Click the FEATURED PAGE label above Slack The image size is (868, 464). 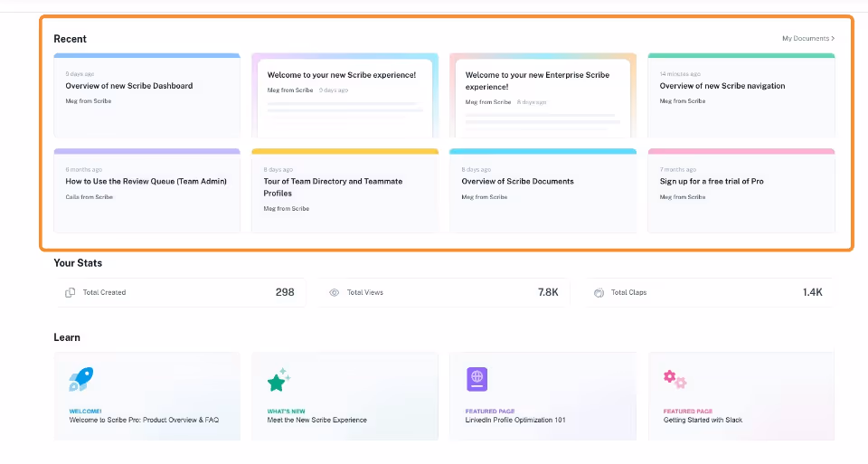pyautogui.click(x=688, y=412)
